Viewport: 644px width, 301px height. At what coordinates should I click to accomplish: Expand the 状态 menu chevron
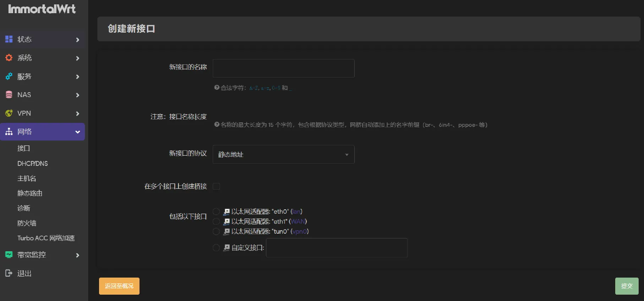(x=77, y=39)
